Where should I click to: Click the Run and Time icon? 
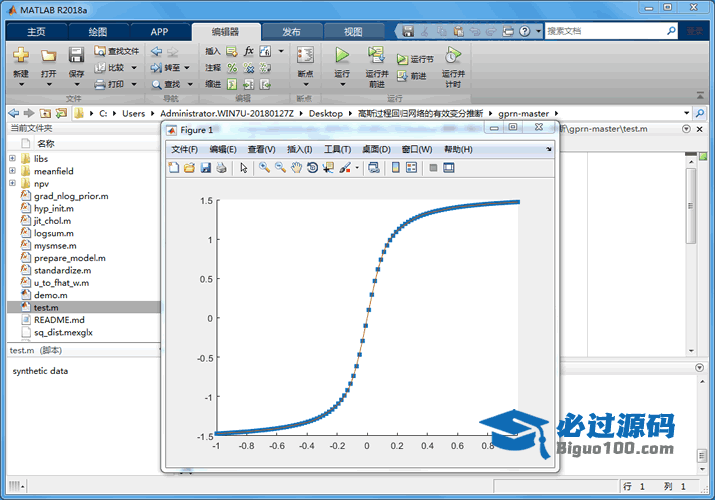[453, 55]
